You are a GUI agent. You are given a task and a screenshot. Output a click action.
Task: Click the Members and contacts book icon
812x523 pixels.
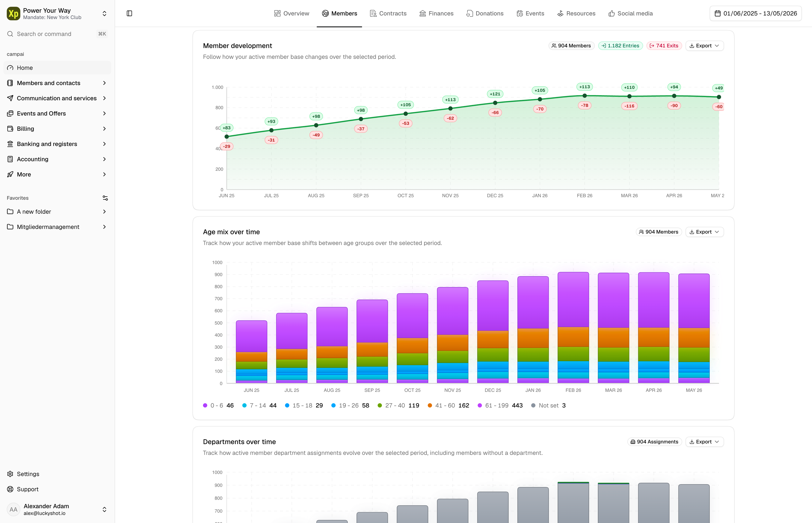(x=10, y=83)
